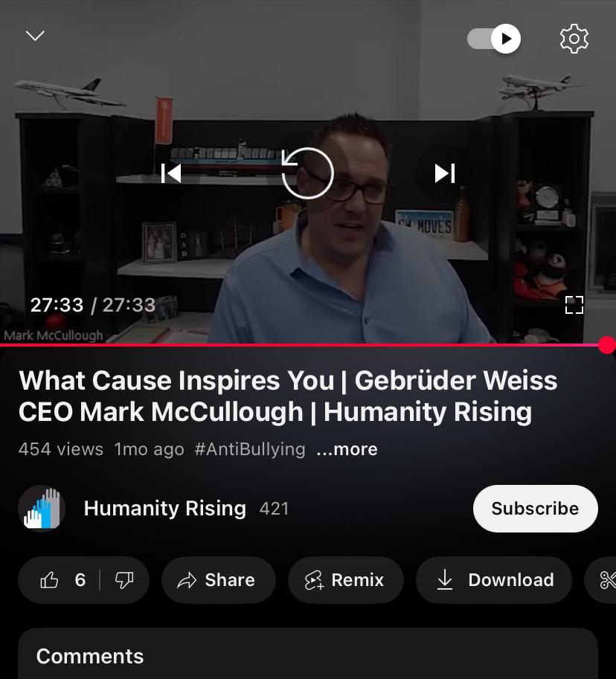Expand description with ...more
The width and height of the screenshot is (616, 679).
347,449
